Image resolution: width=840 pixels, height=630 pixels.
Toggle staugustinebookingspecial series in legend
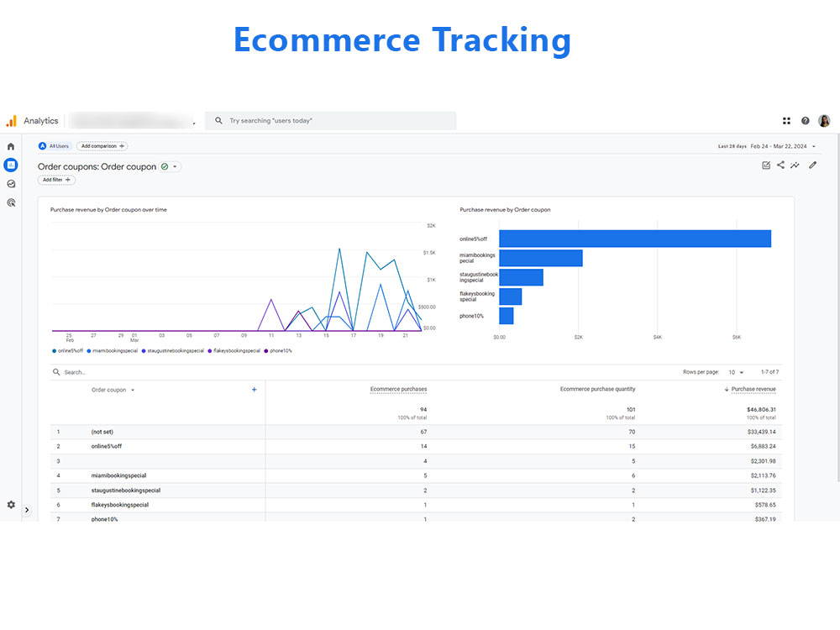coord(172,351)
